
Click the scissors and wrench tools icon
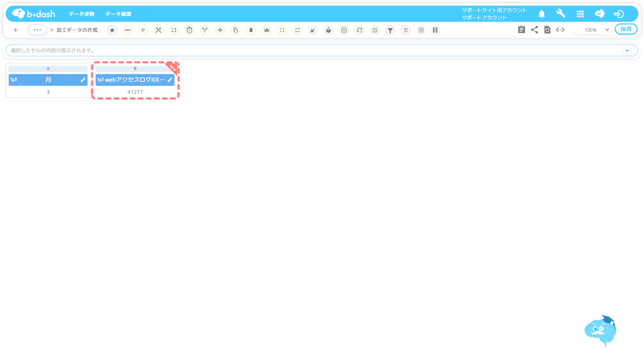(158, 30)
